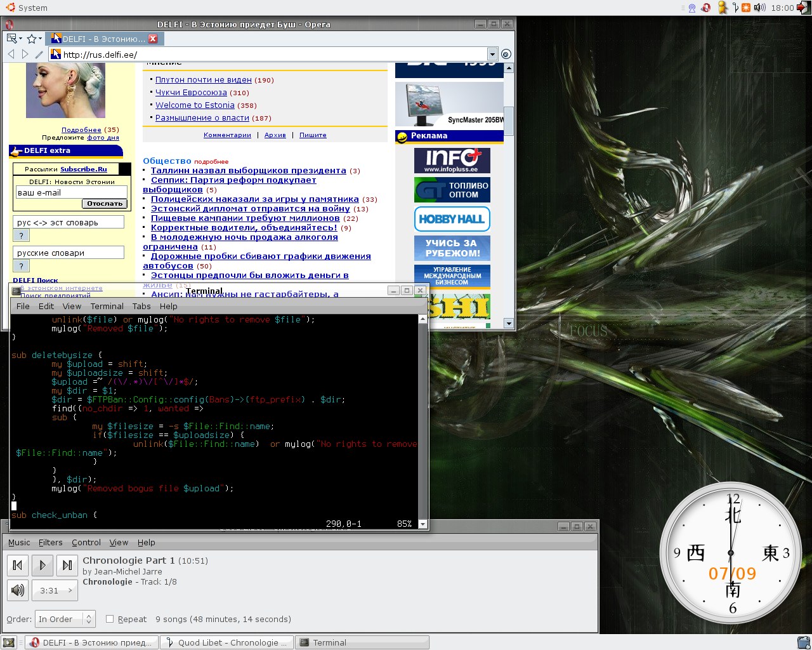Open the Subscribe.Ru link

(84, 169)
